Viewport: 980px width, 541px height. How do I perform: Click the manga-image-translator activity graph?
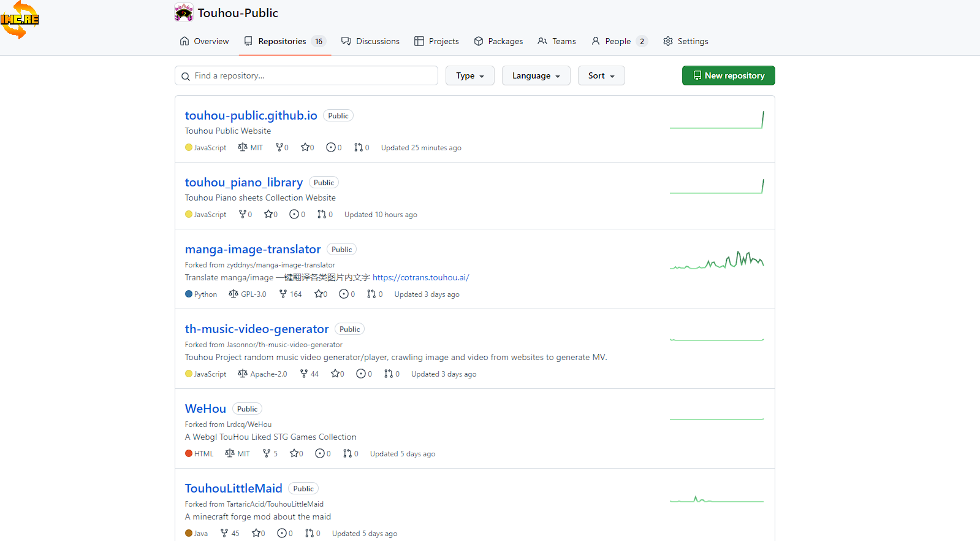(716, 261)
